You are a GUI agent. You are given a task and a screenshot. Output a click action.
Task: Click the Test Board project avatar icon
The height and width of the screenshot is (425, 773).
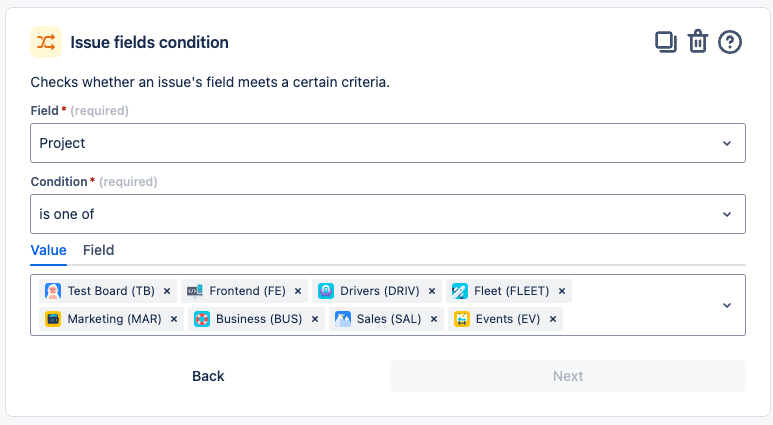(53, 291)
